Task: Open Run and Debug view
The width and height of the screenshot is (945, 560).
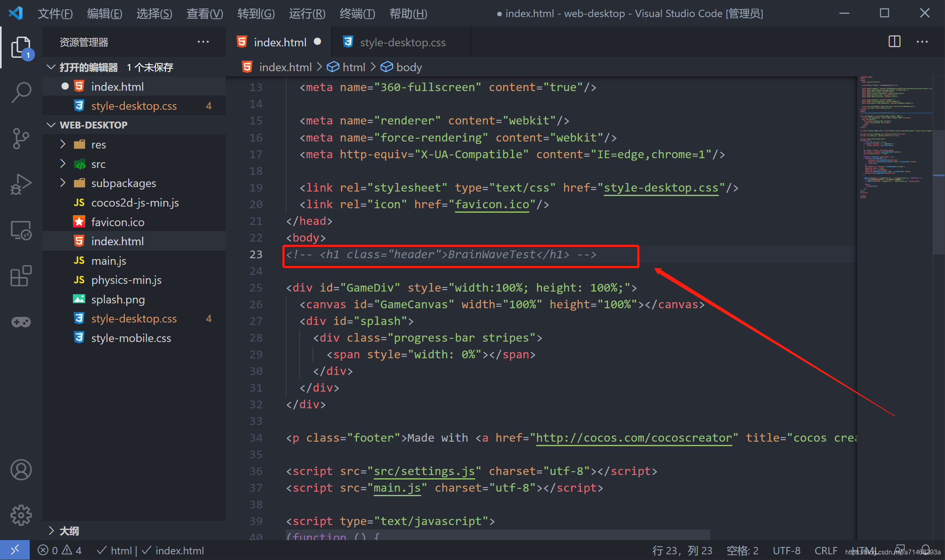Action: [x=21, y=184]
